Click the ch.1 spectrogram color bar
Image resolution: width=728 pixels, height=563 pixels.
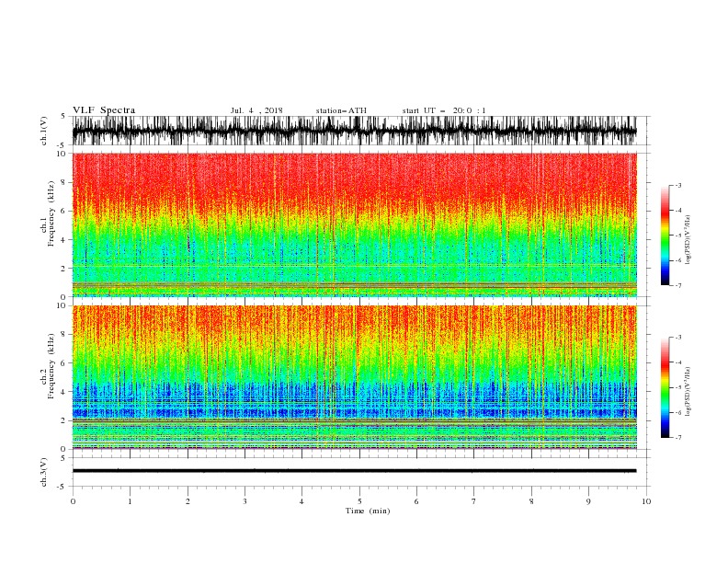click(665, 235)
